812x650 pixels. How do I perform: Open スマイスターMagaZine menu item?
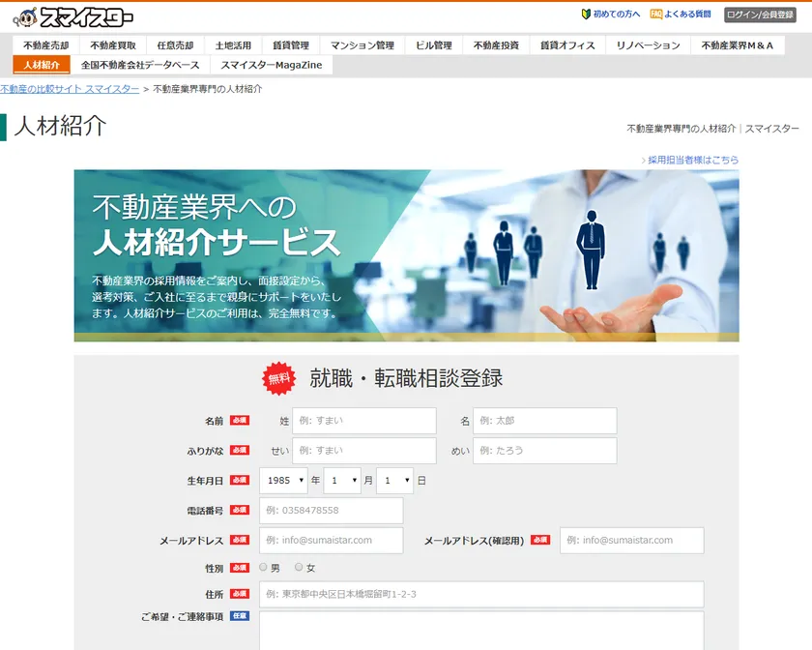272,65
